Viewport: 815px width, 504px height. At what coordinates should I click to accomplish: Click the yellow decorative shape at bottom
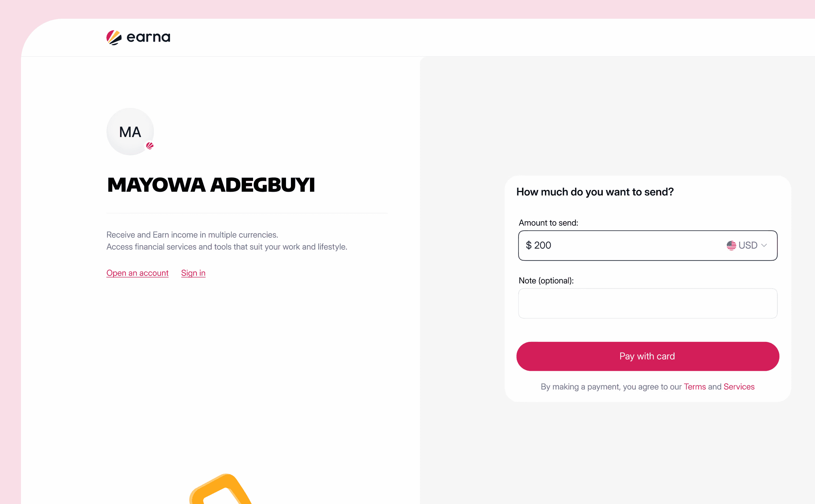221,489
